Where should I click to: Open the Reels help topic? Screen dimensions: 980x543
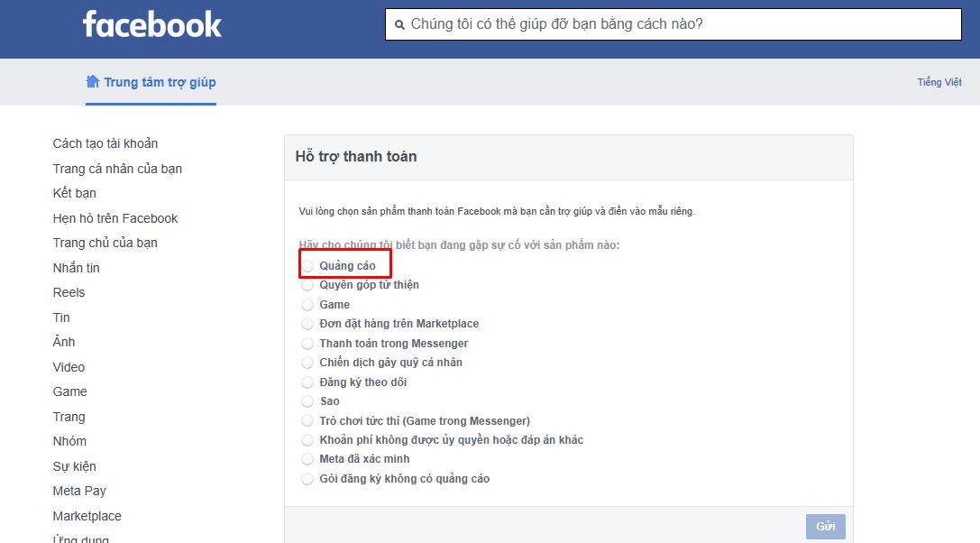(x=69, y=293)
